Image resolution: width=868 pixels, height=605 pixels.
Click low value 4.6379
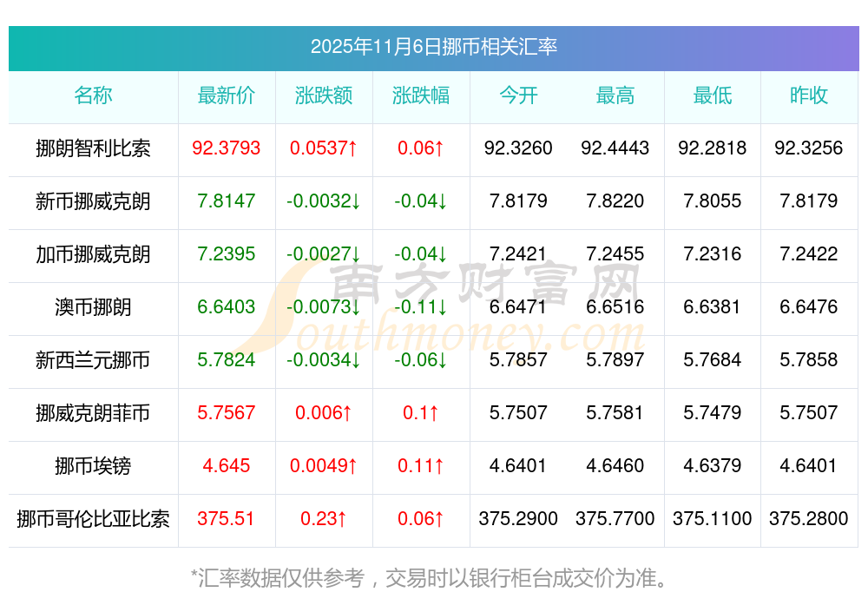[x=712, y=465]
